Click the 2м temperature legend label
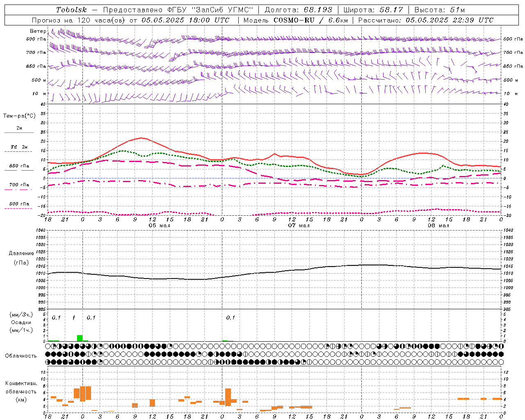525x420 pixels. point(19,128)
